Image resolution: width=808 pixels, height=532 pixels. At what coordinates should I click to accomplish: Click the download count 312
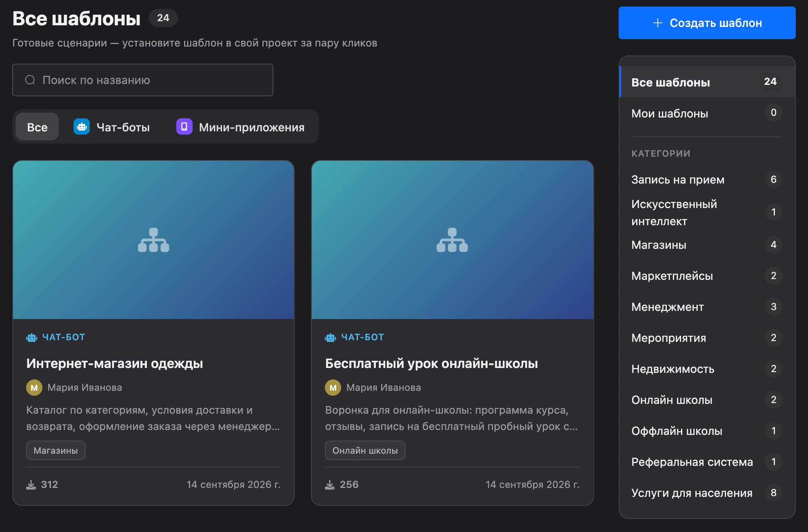click(x=49, y=485)
